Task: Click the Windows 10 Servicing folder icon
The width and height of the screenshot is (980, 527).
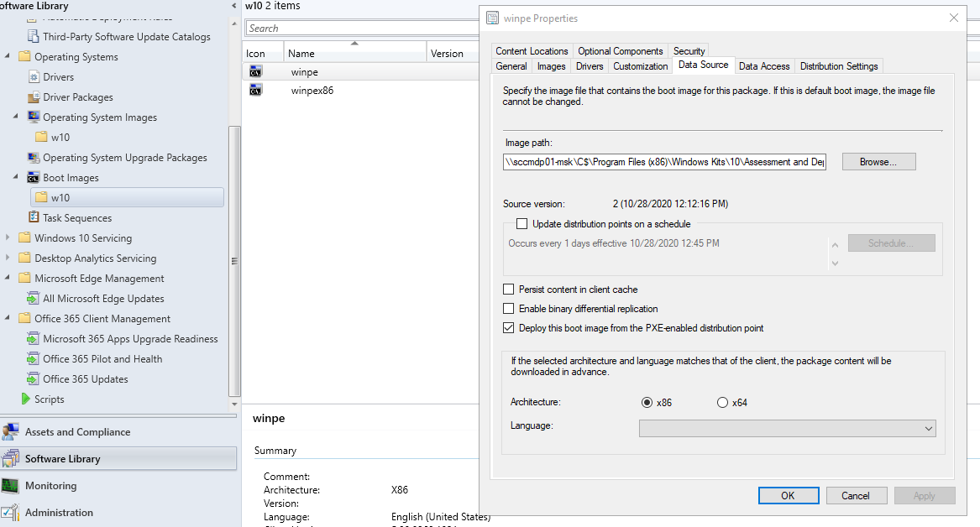Action: pyautogui.click(x=24, y=237)
